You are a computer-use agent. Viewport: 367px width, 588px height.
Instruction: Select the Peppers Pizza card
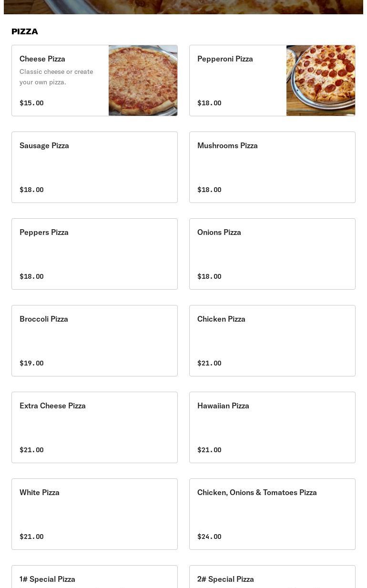[94, 254]
